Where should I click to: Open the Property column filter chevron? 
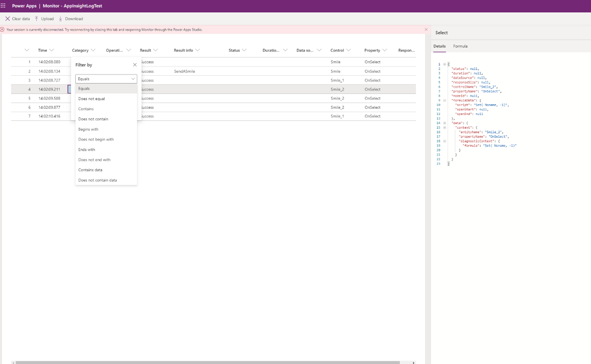[x=385, y=50]
